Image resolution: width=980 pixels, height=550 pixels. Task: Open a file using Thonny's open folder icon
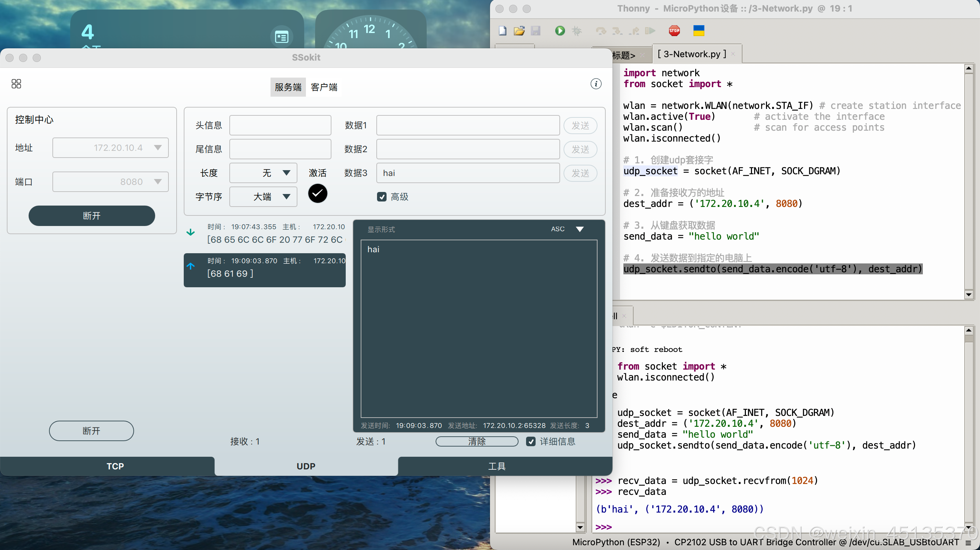[519, 31]
